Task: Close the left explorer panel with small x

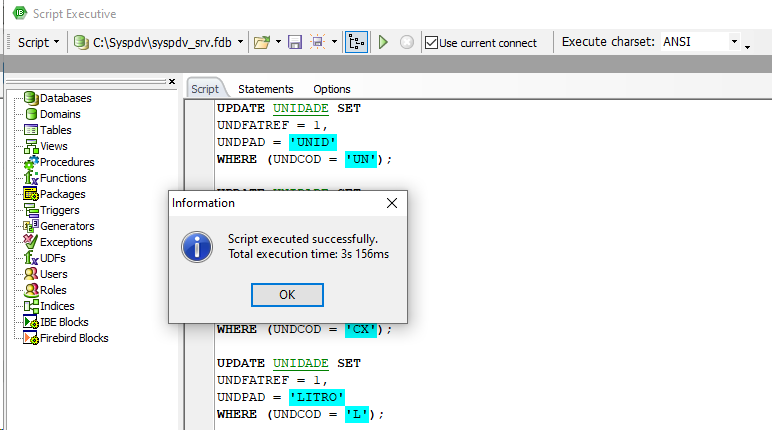Action: pos(172,82)
